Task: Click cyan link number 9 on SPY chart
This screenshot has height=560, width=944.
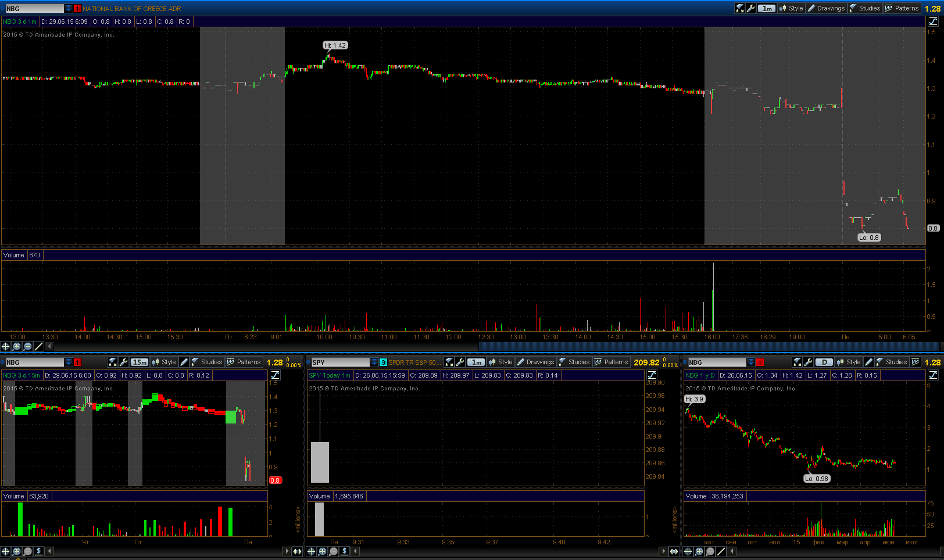Action: coord(383,362)
